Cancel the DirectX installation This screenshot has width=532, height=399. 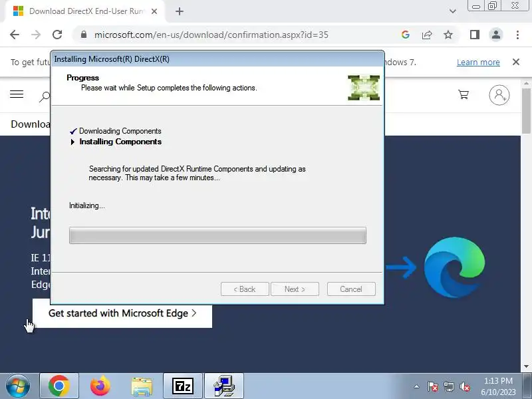pos(351,289)
